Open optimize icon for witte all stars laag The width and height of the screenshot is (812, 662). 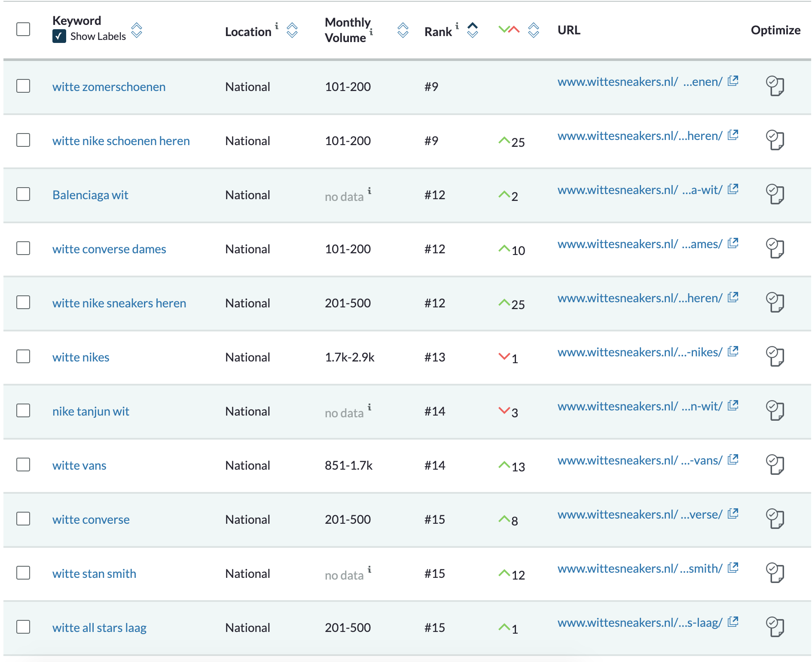[x=775, y=627]
